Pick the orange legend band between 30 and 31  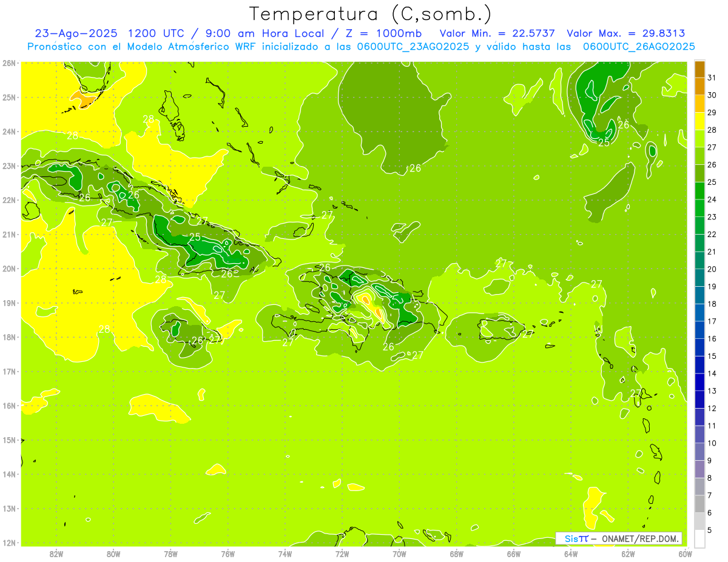(699, 86)
